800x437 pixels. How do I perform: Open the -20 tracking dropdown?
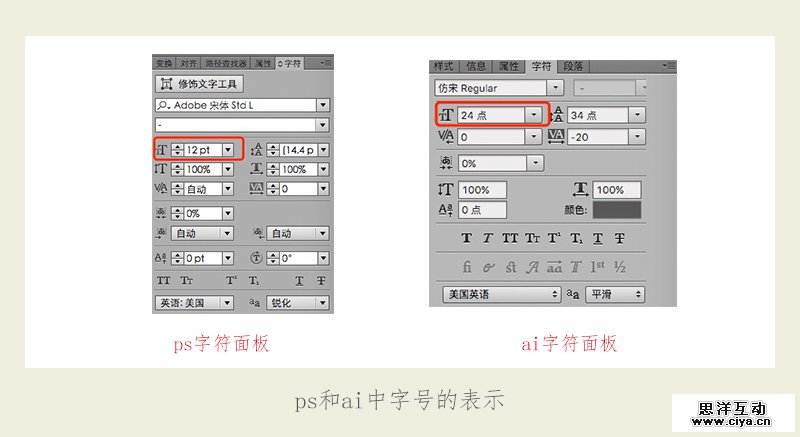[637, 137]
